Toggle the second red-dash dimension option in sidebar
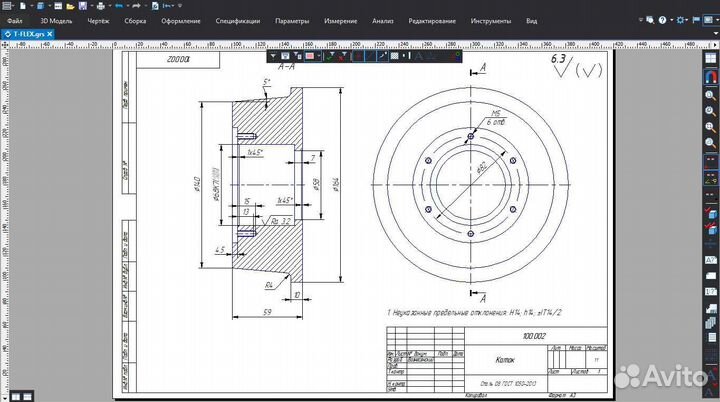This screenshot has width=720, height=402. pos(710,178)
